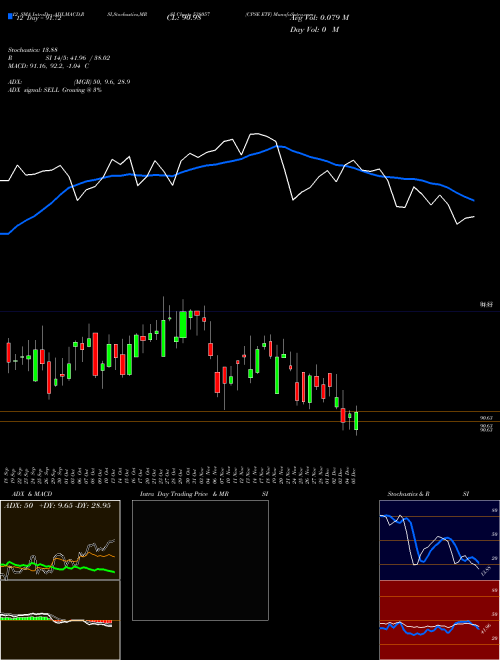The image size is (500, 660).
Task: Select the 'Stochastics: 13.88' readout
Action: (33, 50)
